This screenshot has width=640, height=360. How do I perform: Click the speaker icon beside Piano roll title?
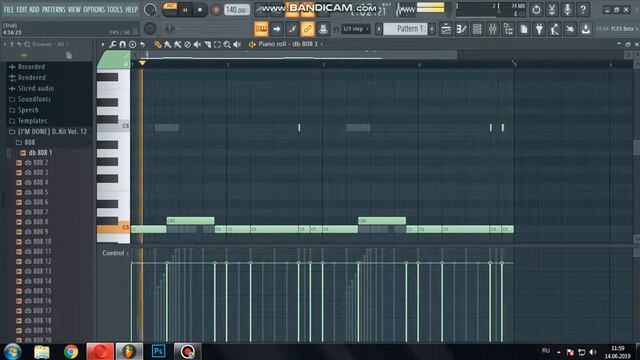(x=252, y=44)
